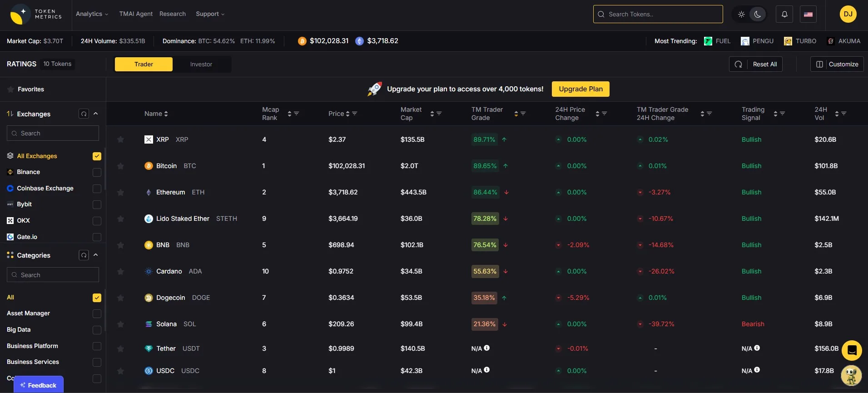Switch to the Investor tab
Viewport: 868px width, 393px height.
pos(201,65)
